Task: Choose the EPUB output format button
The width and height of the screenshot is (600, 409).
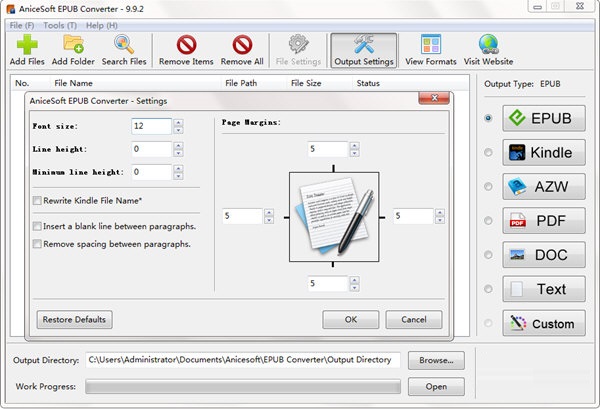Action: (544, 118)
